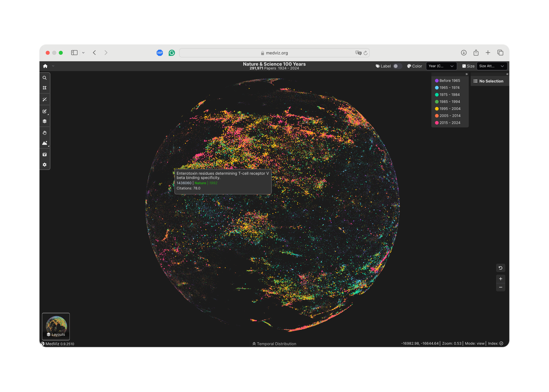Image resolution: width=549 pixels, height=392 pixels.
Task: Click the Safari sidebar toggle icon
Action: 74,53
